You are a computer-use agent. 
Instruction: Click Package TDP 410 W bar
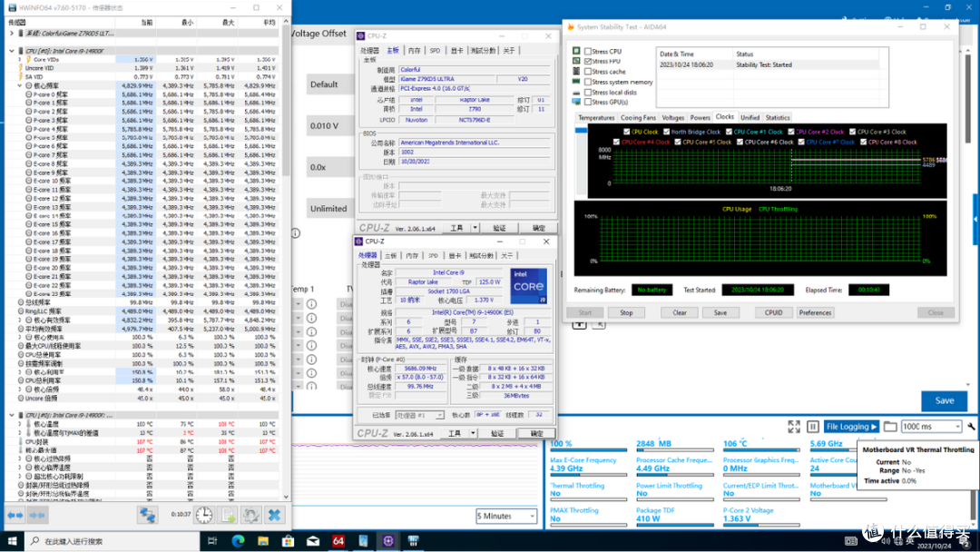click(x=674, y=525)
